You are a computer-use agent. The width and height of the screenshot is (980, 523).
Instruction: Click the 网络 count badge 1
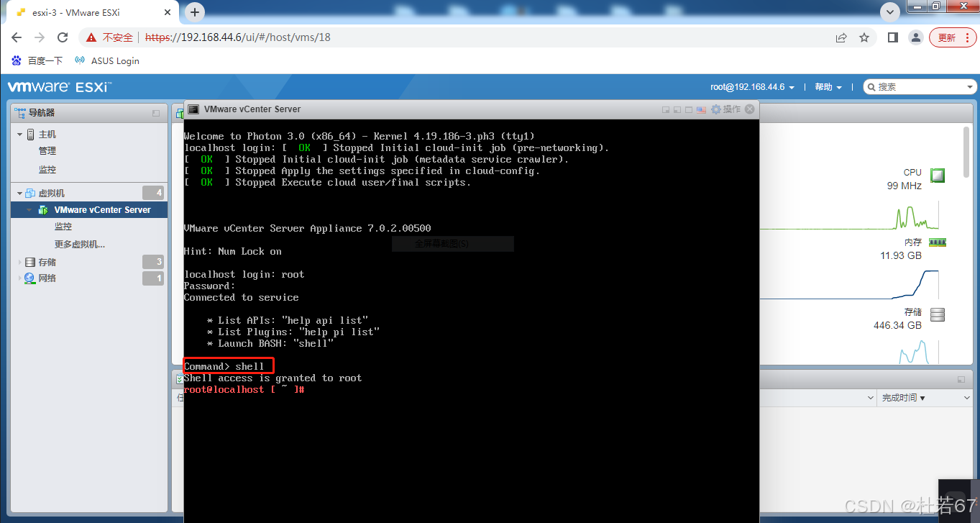pos(153,278)
